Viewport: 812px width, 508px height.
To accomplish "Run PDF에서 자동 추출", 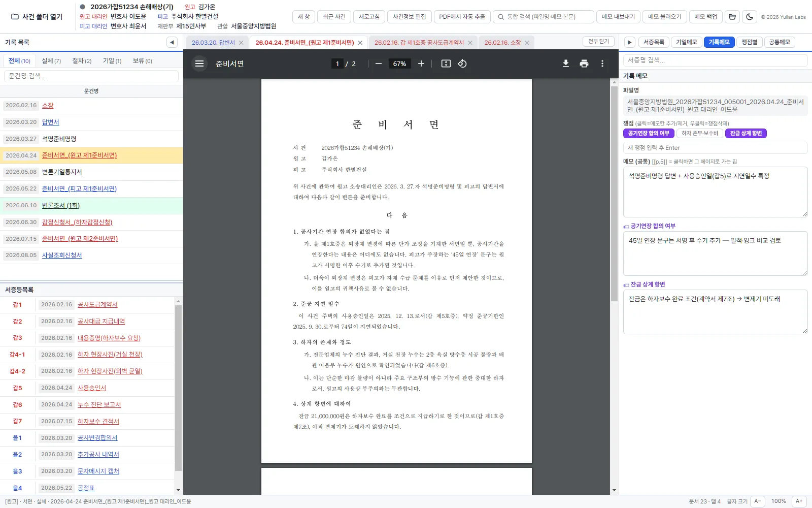I will (x=462, y=17).
